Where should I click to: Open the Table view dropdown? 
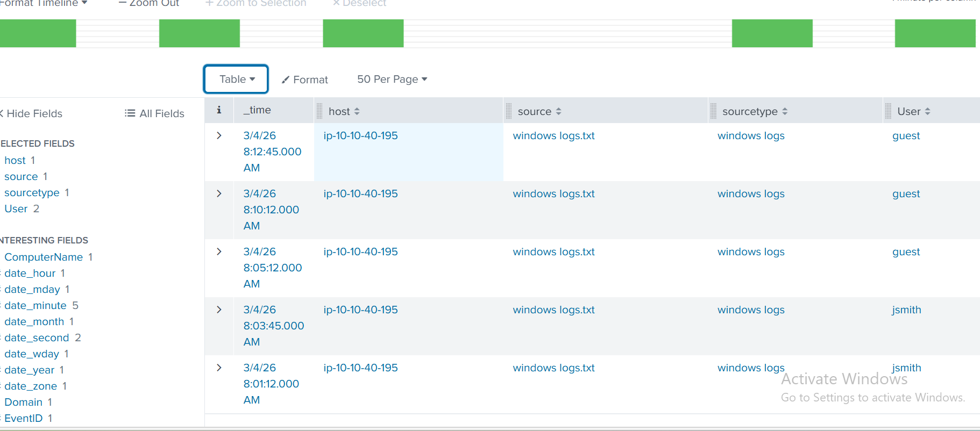[236, 79]
